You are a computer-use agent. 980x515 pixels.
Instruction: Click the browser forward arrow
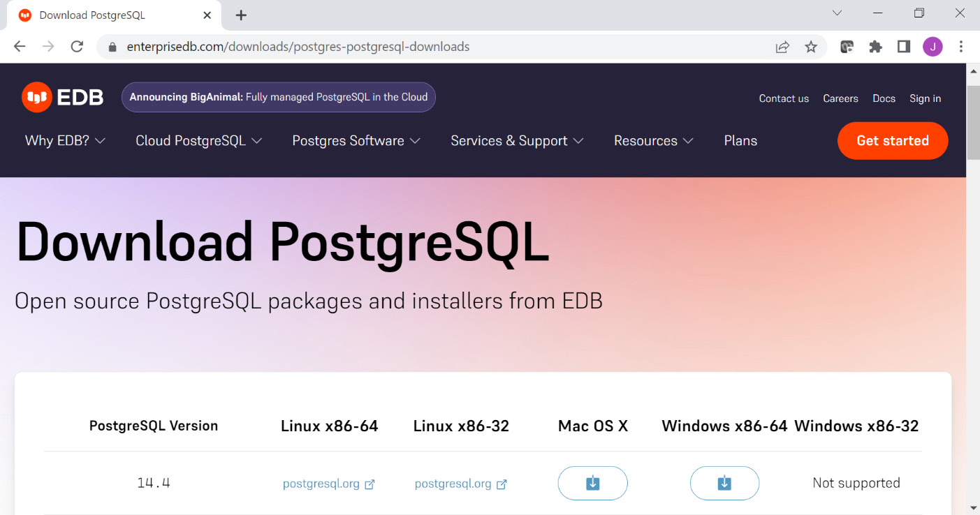coord(48,47)
